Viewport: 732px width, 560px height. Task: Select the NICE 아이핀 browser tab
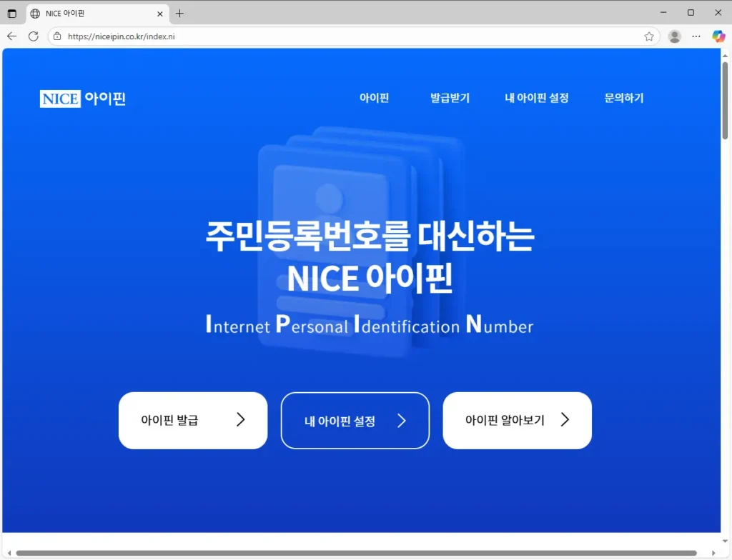tap(97, 14)
